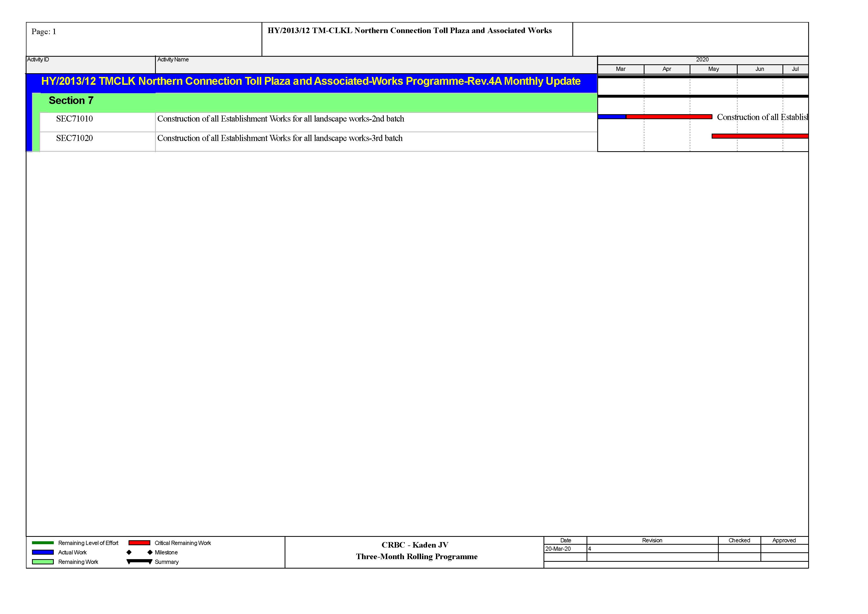868x614 pixels.
Task: Click the black Summary bar legend icon
Action: click(140, 562)
